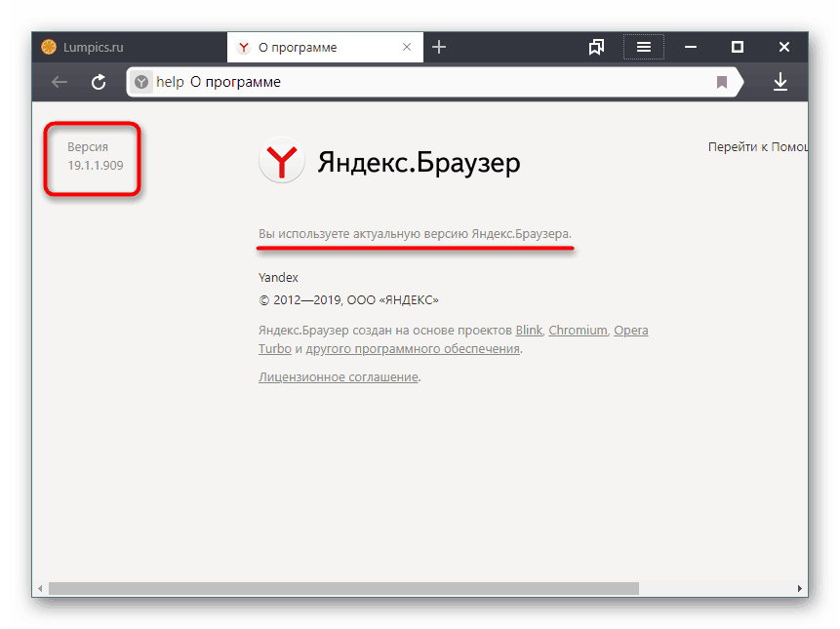Open the Opera Turbo link

pos(630,331)
